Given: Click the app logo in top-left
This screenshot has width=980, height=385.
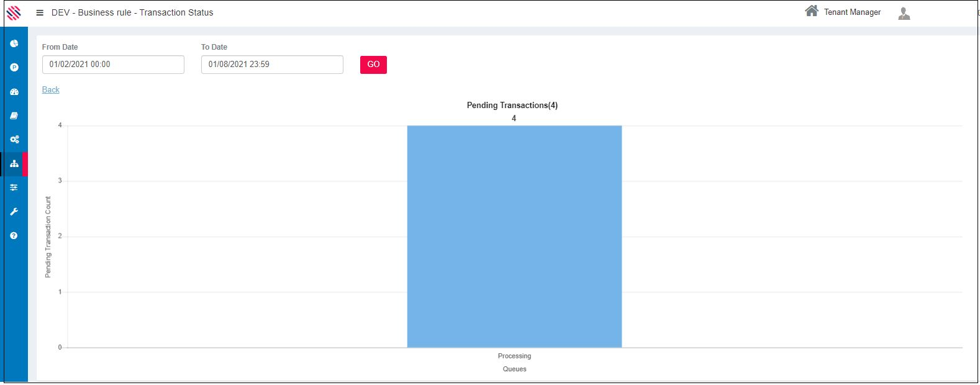Looking at the screenshot, I should click(x=14, y=13).
